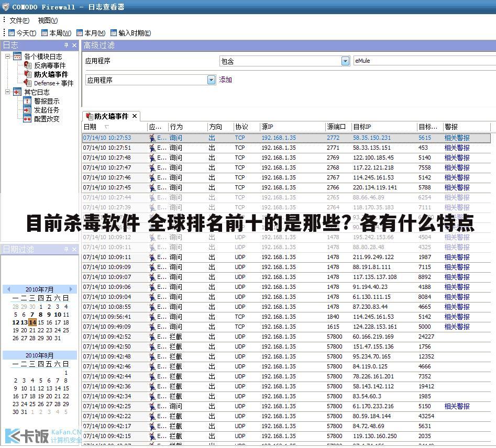This screenshot has width=496, height=448.
Task: Click the COMODO shield title bar icon
Action: click(x=6, y=7)
